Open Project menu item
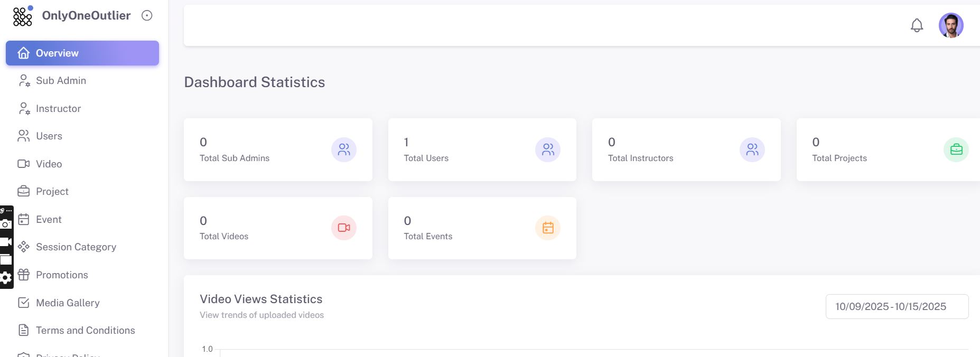 click(x=82, y=192)
